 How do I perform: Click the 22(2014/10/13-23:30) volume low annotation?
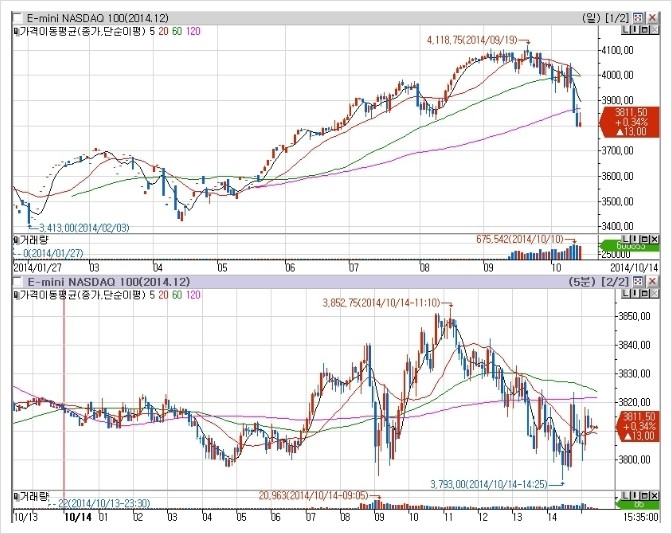coord(104,503)
